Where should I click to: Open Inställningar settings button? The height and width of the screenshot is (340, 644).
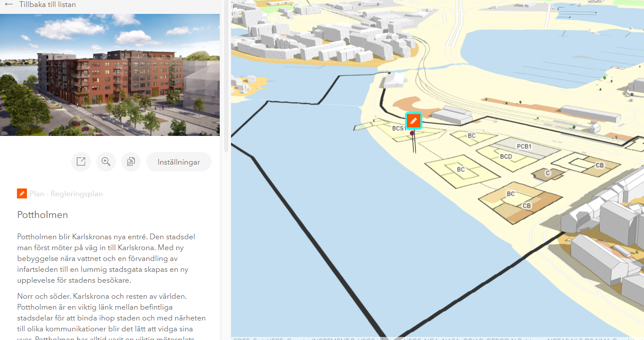coord(179,162)
